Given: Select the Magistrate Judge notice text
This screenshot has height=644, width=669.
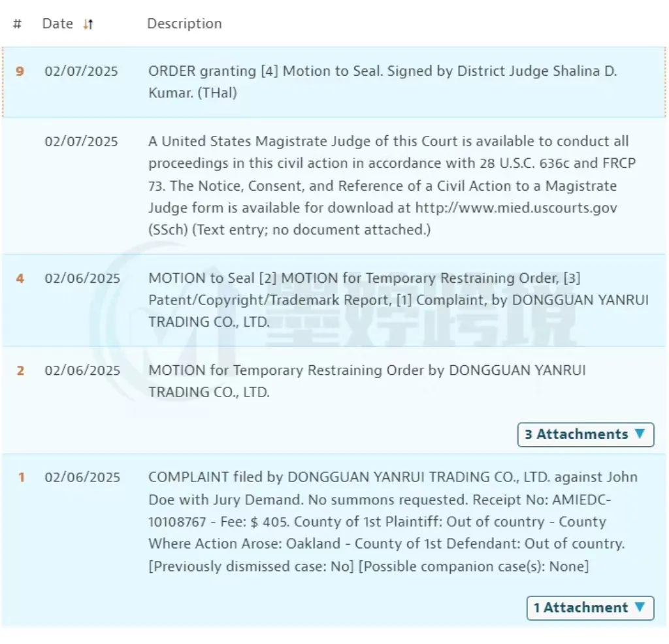Looking at the screenshot, I should [x=392, y=185].
